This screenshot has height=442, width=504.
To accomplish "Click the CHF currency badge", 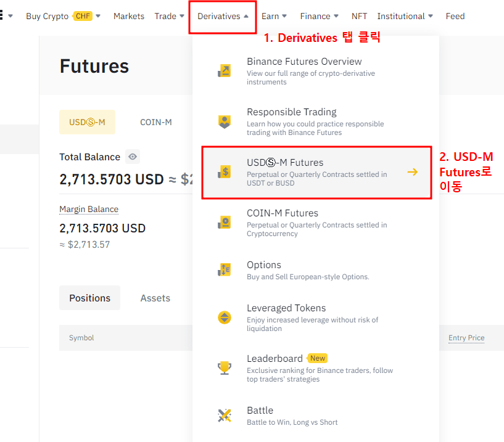I will click(83, 16).
